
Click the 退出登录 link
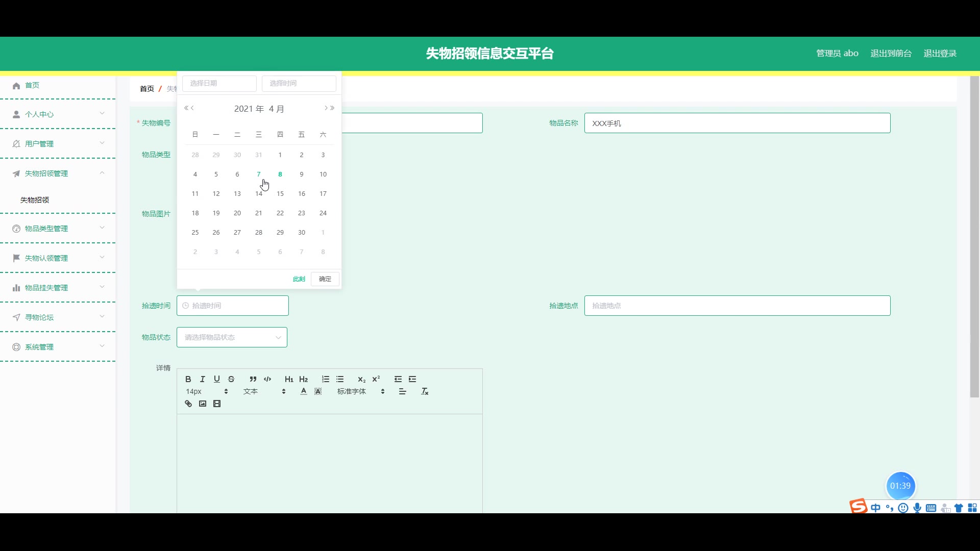[x=940, y=54]
